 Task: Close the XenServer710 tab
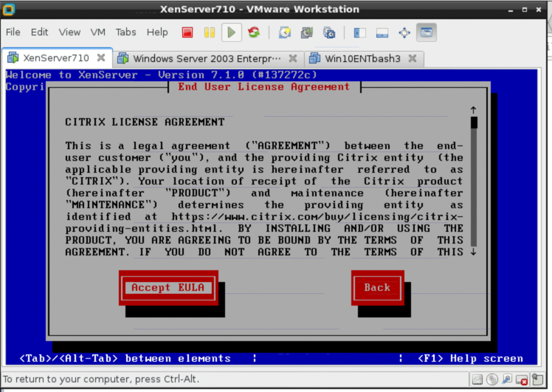pyautogui.click(x=101, y=57)
